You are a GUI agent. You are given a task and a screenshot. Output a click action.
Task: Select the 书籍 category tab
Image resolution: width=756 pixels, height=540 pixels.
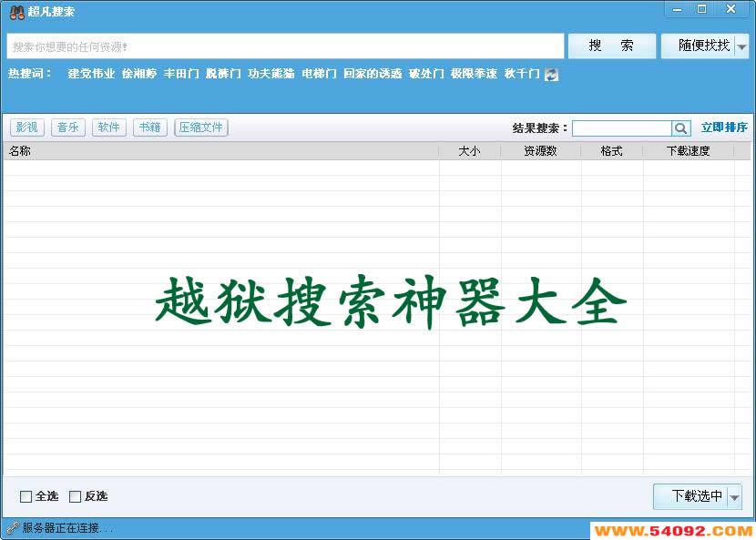(x=150, y=127)
